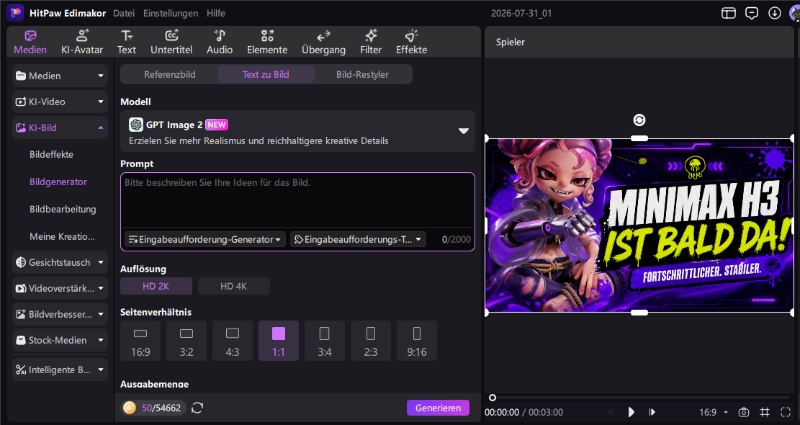Choose the 3:4 aspect ratio option

click(x=324, y=341)
